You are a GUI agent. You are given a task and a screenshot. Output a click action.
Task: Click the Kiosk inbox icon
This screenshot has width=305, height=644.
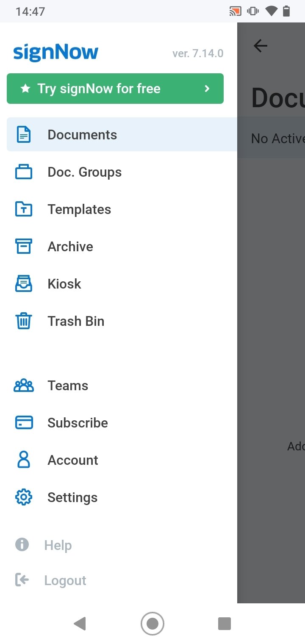(x=24, y=284)
